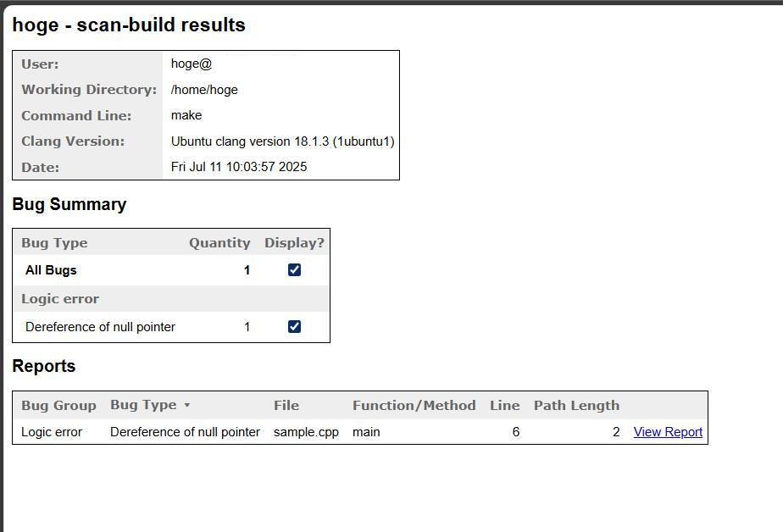Click the Quantity column header
This screenshot has height=532, width=783.
(x=219, y=242)
